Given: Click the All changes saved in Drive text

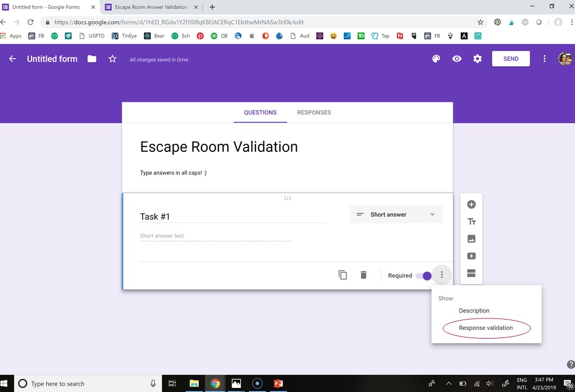Looking at the screenshot, I should click(159, 60).
